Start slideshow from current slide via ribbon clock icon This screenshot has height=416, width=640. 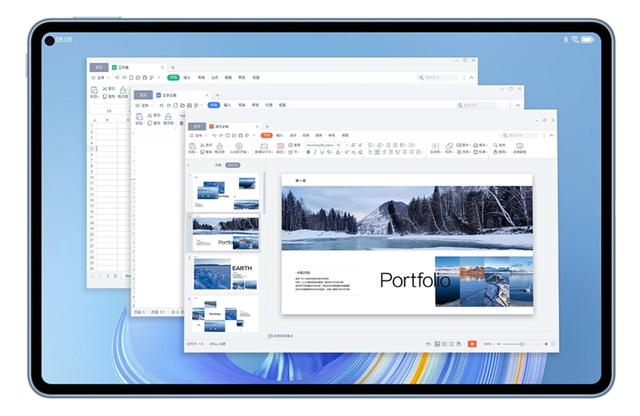(239, 146)
